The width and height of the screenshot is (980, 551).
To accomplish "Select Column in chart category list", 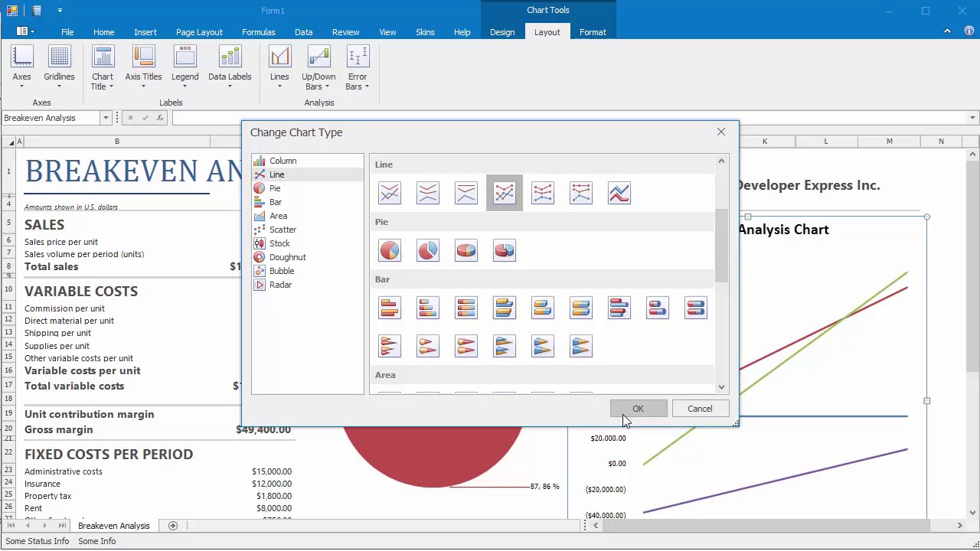I will tap(308, 161).
